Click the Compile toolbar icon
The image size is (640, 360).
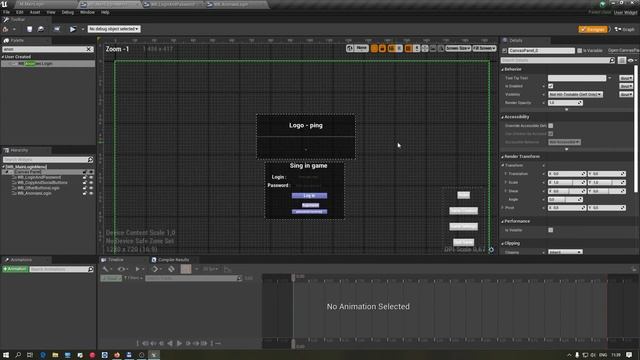(5, 29)
